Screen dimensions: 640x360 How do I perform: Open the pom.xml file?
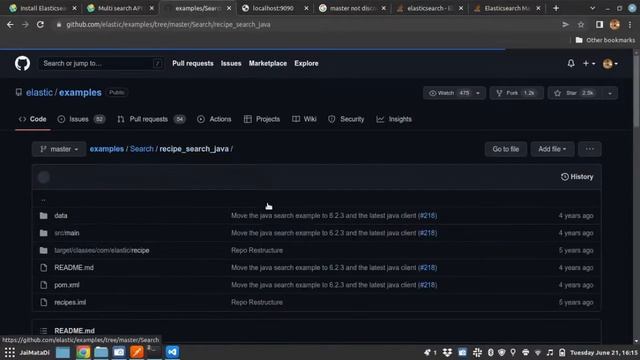click(x=67, y=285)
